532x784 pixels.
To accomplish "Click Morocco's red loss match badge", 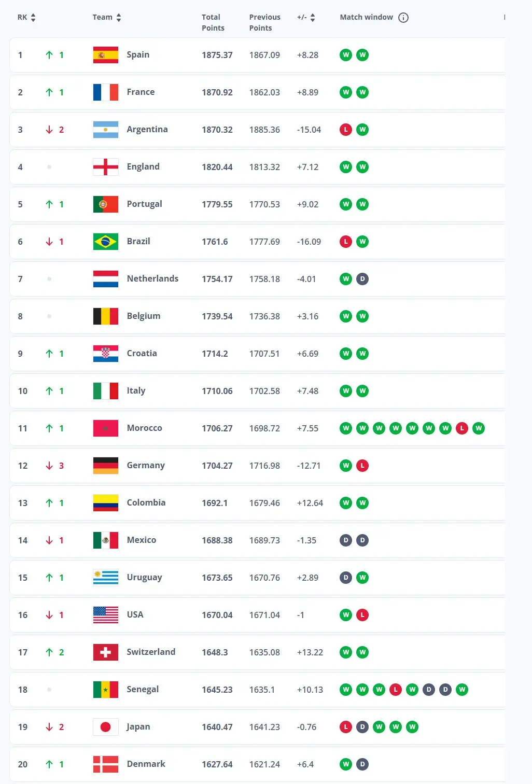I will click(462, 428).
